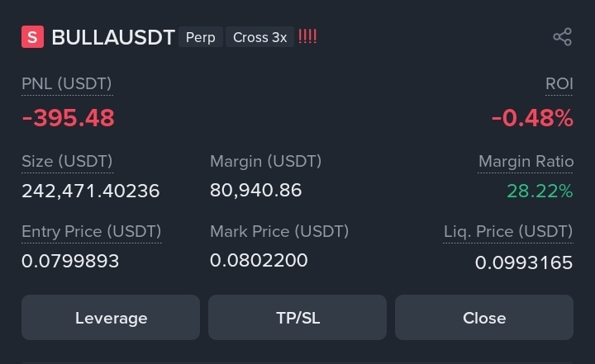Tap the share icon
Image resolution: width=595 pixels, height=364 pixels.
[563, 37]
